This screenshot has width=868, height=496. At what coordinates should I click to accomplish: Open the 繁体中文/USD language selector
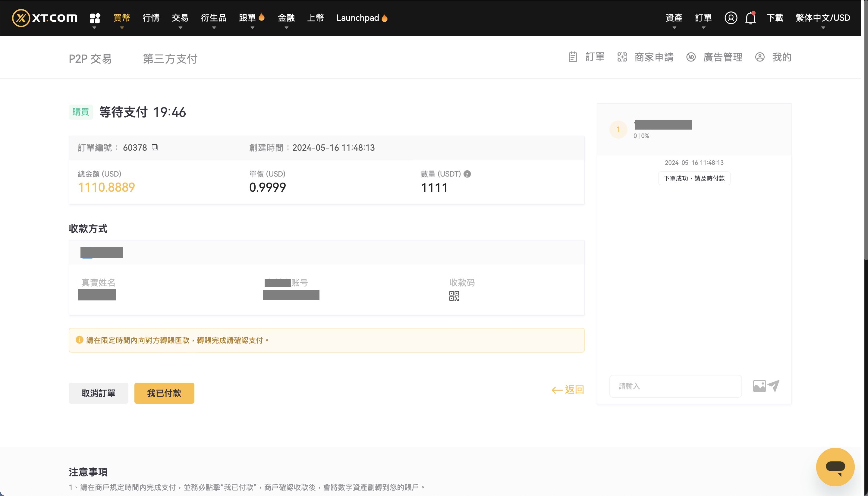tap(823, 18)
